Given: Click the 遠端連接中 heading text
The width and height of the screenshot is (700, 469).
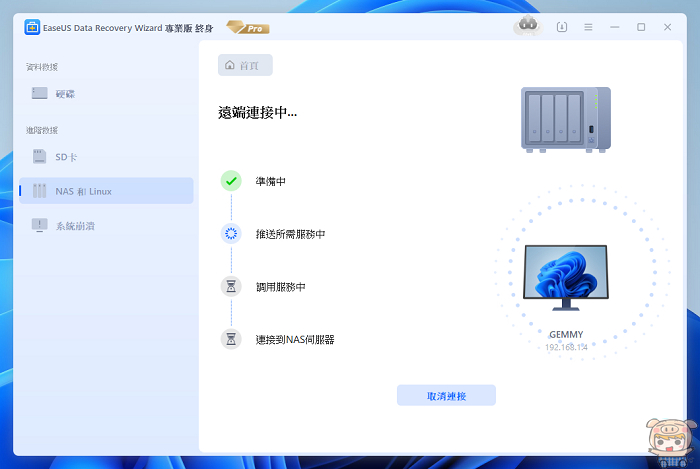Looking at the screenshot, I should click(x=257, y=113).
